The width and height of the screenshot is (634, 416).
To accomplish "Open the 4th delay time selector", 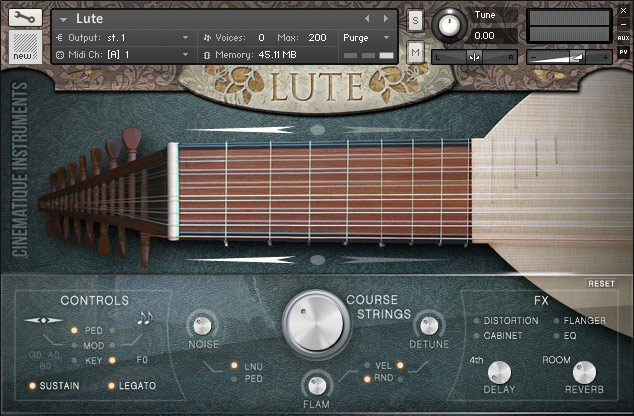I will pos(476,360).
